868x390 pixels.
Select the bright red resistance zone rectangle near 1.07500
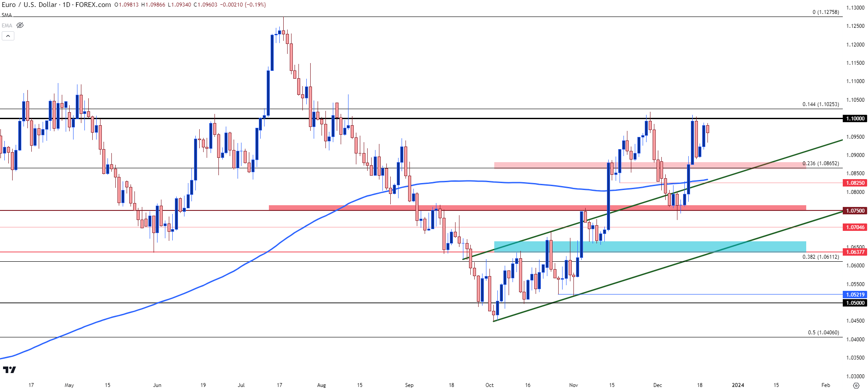[537, 208]
